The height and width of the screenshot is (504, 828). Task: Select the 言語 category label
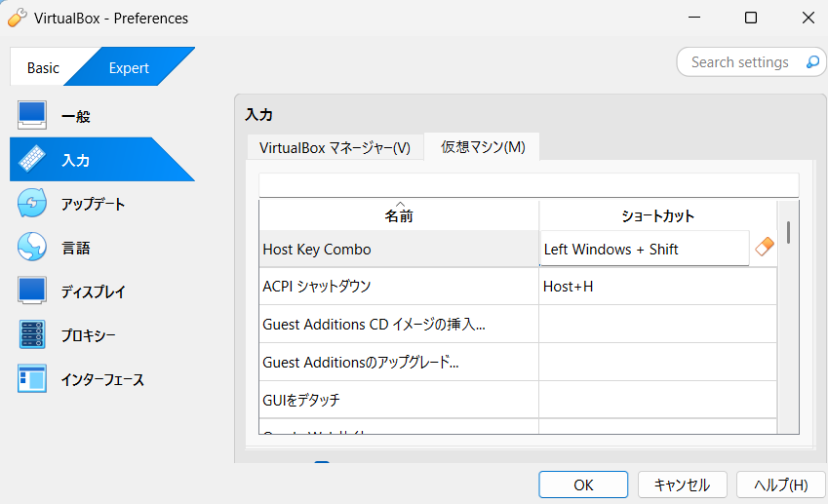point(76,248)
